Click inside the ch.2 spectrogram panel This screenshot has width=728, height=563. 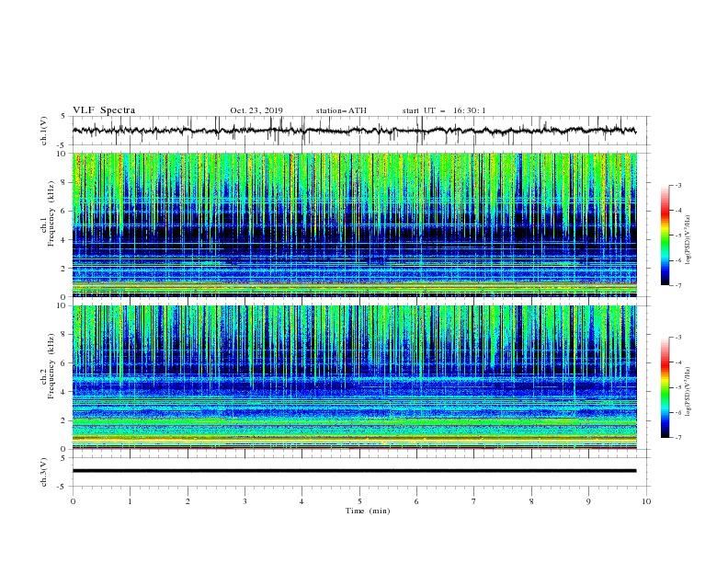click(x=354, y=377)
